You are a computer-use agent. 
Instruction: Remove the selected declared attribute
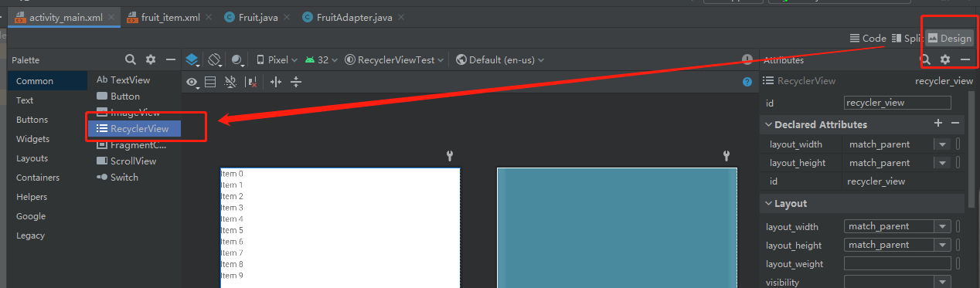955,124
